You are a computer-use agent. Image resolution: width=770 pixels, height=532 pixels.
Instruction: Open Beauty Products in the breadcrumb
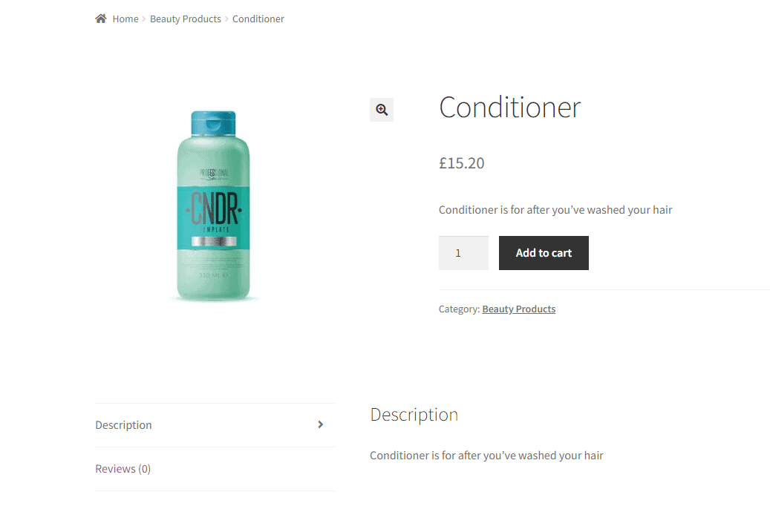[185, 19]
